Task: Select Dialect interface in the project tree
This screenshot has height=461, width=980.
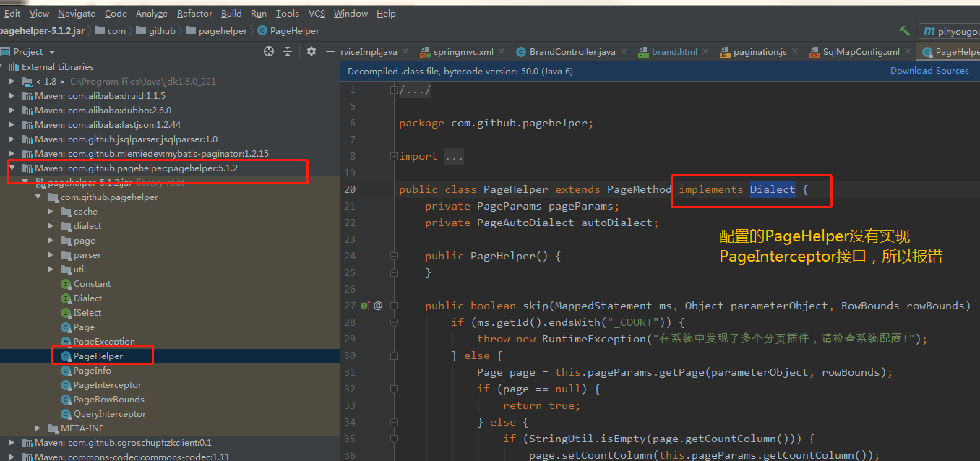Action: click(x=87, y=298)
